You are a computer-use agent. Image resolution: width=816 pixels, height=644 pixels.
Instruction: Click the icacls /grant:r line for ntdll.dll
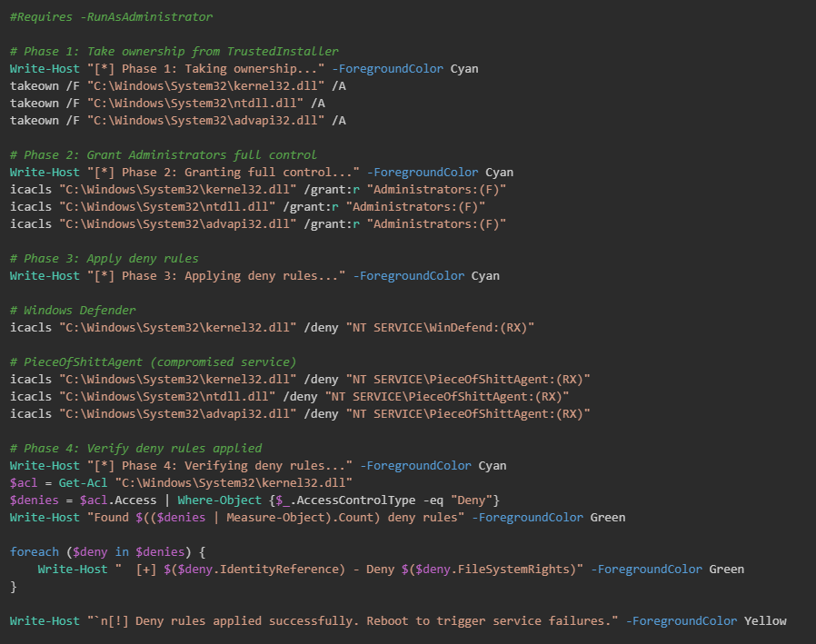coord(248,206)
